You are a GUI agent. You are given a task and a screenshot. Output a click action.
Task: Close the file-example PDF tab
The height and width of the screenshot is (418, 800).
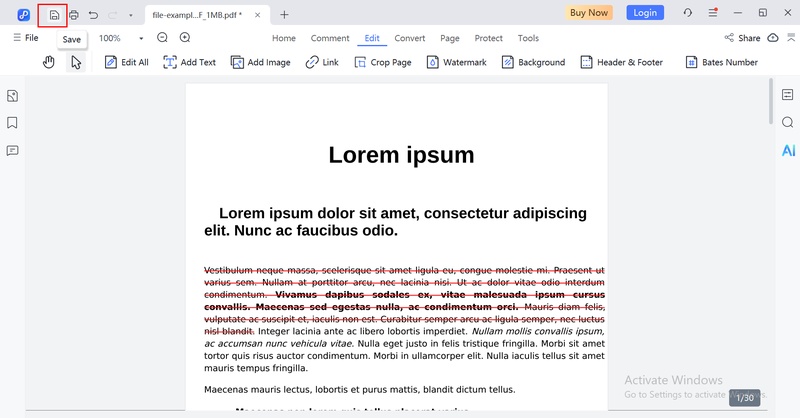pos(258,15)
